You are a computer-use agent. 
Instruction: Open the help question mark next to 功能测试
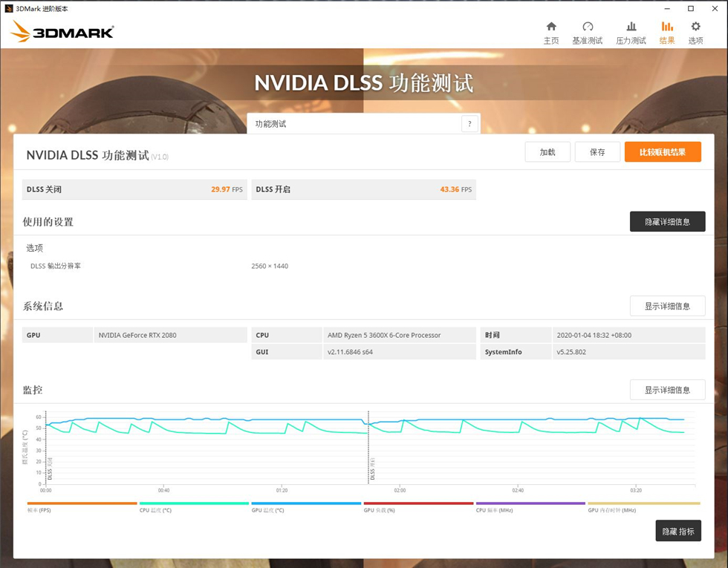469,124
